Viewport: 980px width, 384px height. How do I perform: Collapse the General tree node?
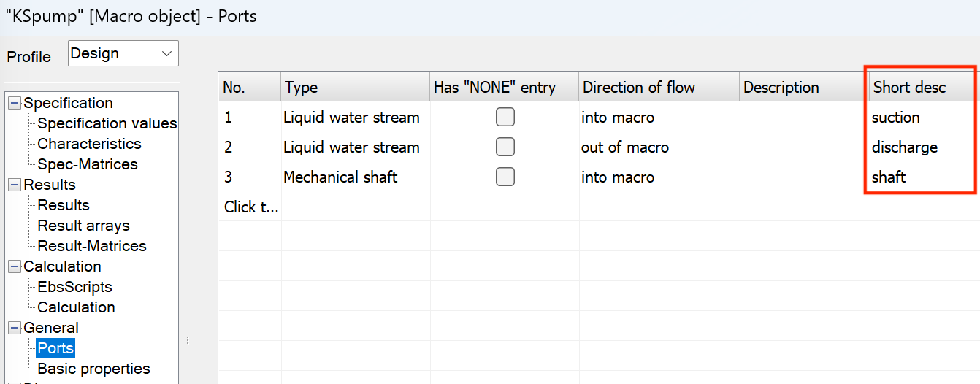15,328
